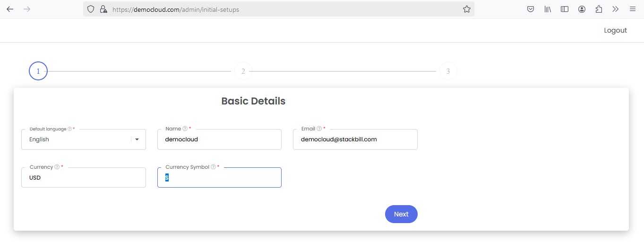644x242 pixels.
Task: Select step 2 in the setup stepper
Action: (243, 71)
